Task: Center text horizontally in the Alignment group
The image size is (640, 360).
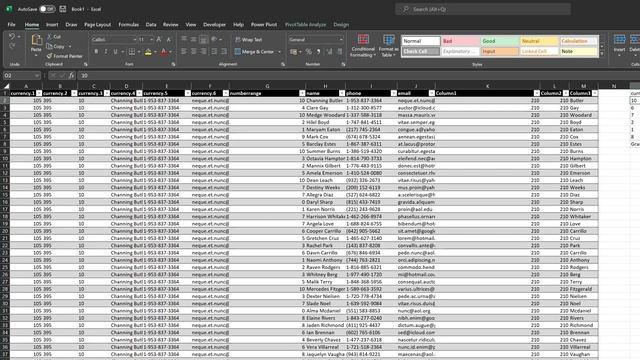Action: (193, 51)
